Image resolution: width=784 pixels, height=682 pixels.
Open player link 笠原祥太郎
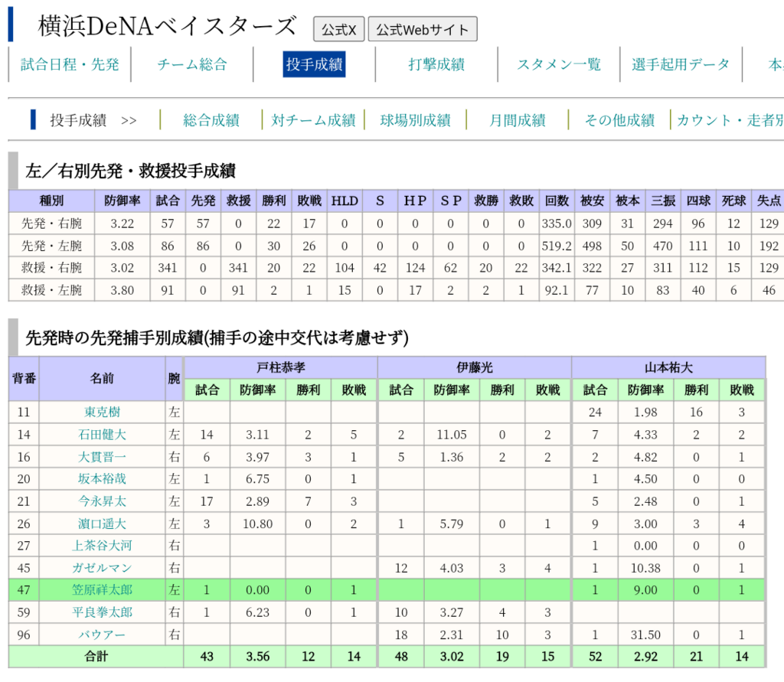tap(102, 590)
